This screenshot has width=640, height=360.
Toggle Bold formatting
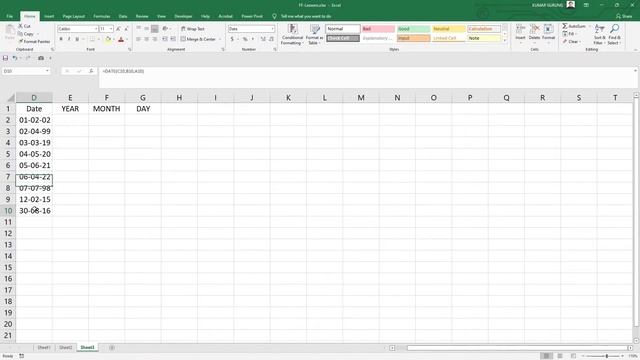click(x=61, y=39)
